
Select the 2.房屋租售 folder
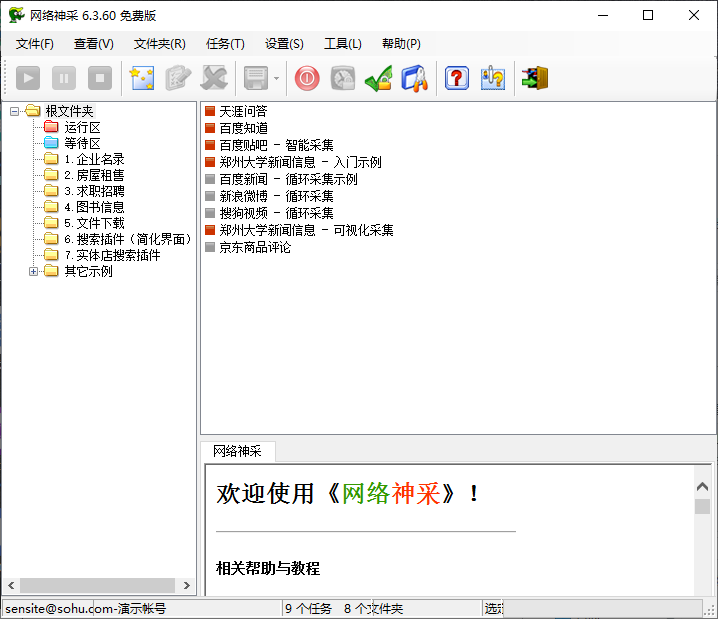94,175
